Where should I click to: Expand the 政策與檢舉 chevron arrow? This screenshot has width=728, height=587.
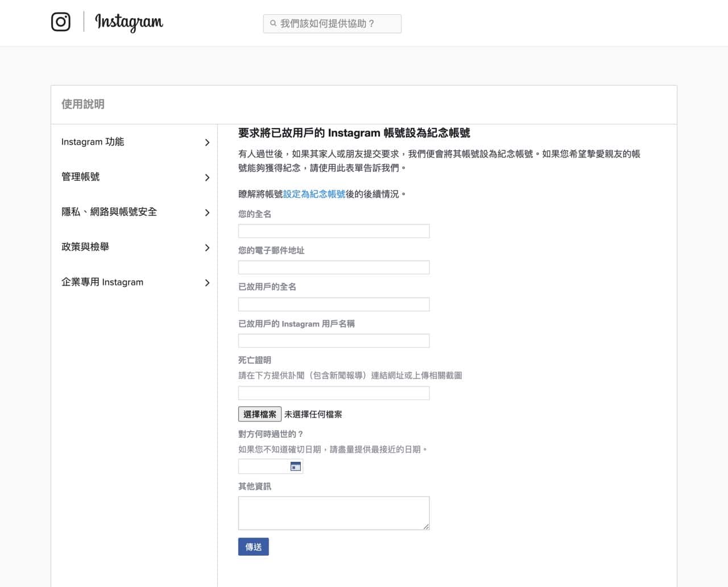pyautogui.click(x=207, y=247)
